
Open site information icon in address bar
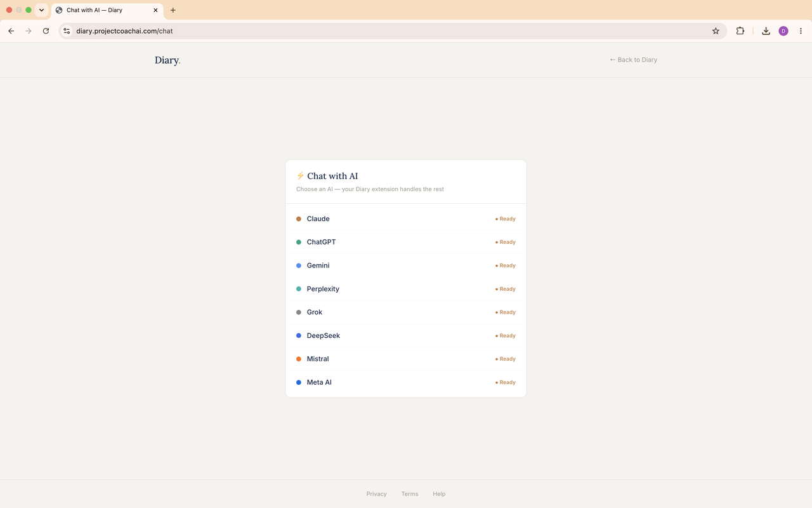[x=67, y=30]
